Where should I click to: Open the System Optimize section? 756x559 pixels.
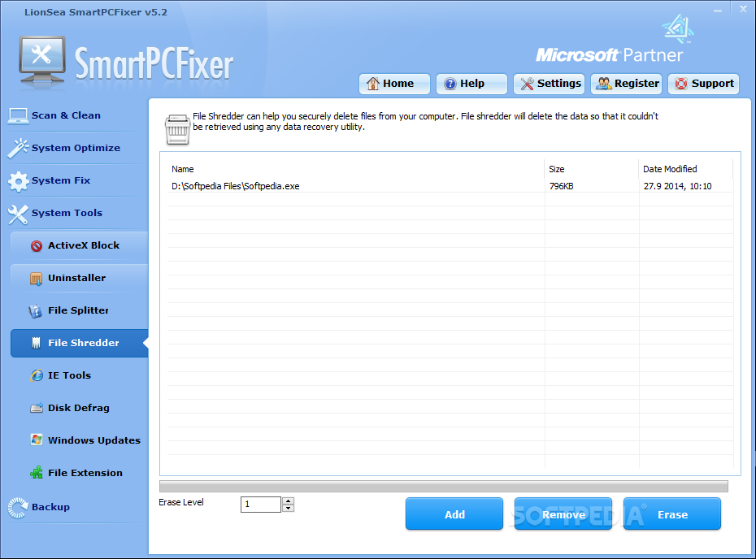[x=76, y=149]
